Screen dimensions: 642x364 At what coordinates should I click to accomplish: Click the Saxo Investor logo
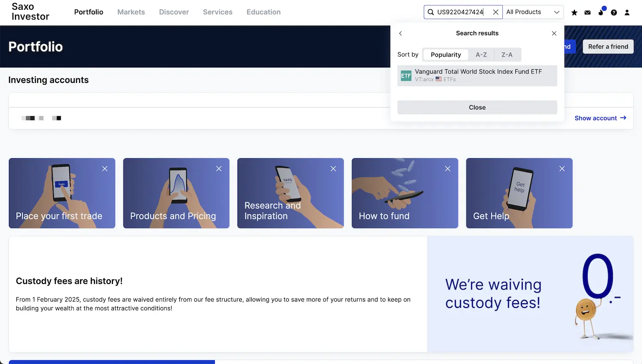(30, 12)
